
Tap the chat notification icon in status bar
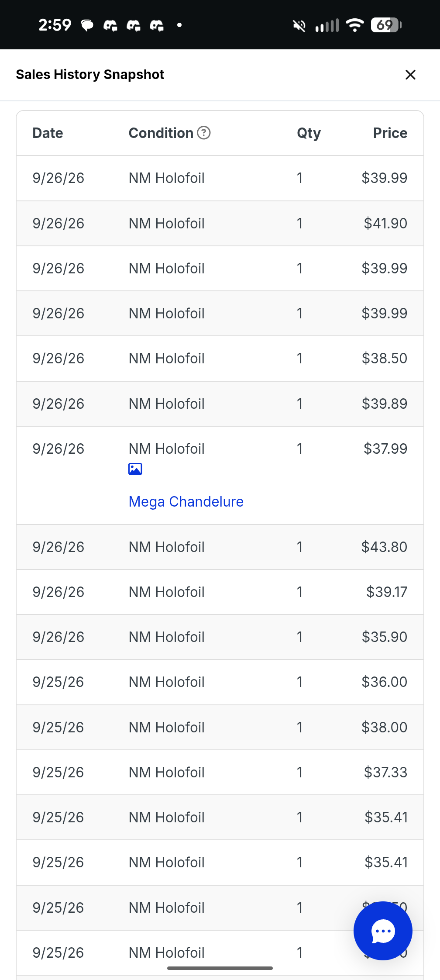(87, 26)
